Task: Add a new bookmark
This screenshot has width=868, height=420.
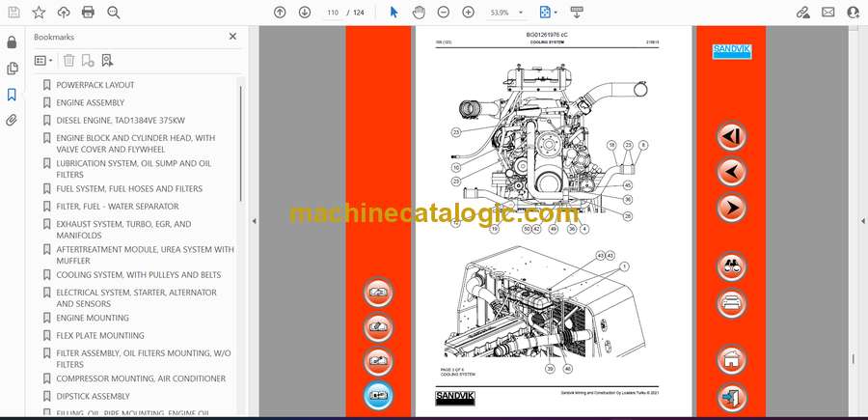Action: pos(88,61)
